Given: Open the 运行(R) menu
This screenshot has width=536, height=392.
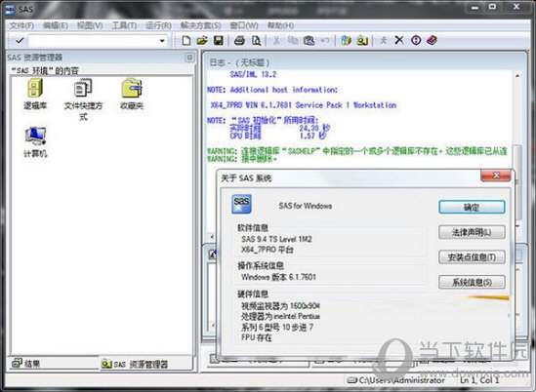Looking at the screenshot, I should (158, 25).
